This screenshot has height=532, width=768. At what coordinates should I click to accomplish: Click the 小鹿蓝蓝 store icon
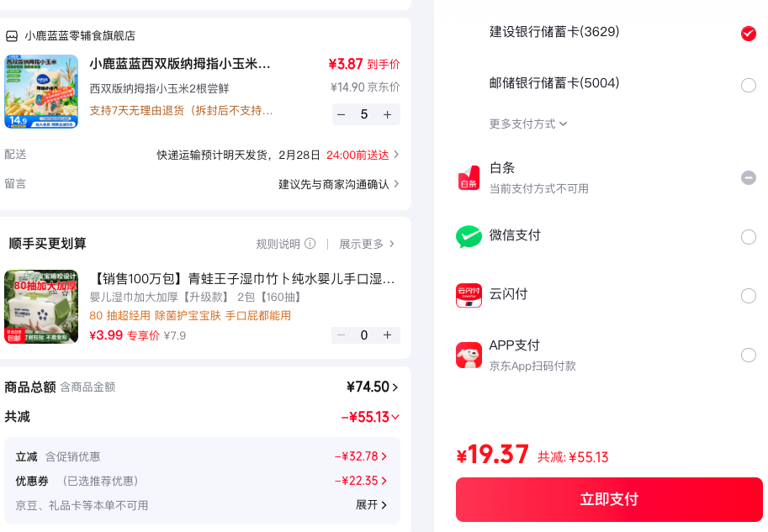11,36
